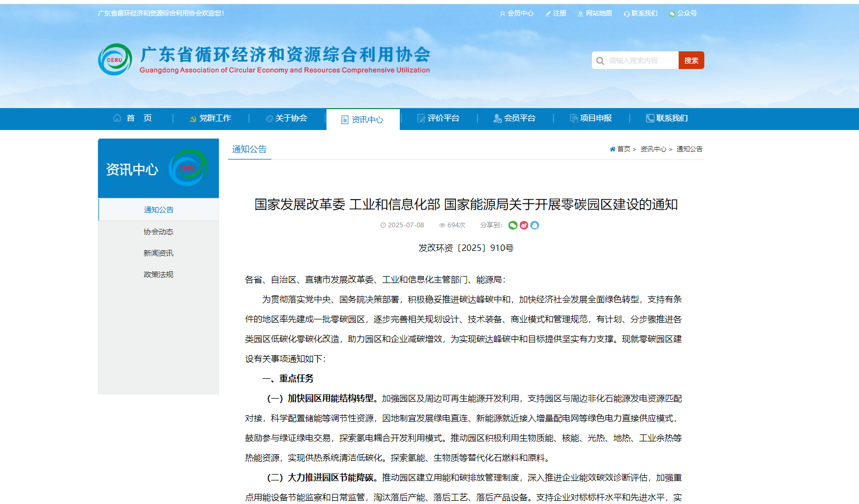The height and width of the screenshot is (504, 859).
Task: Open the 评价平台 navigation menu
Action: pyautogui.click(x=443, y=118)
